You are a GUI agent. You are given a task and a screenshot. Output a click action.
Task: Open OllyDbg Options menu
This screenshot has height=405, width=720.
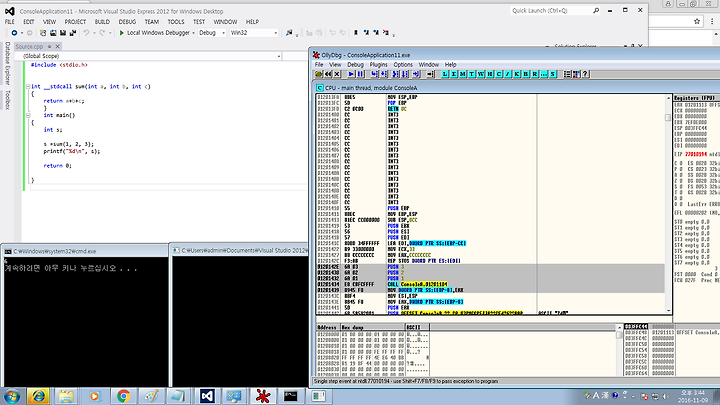(x=403, y=65)
